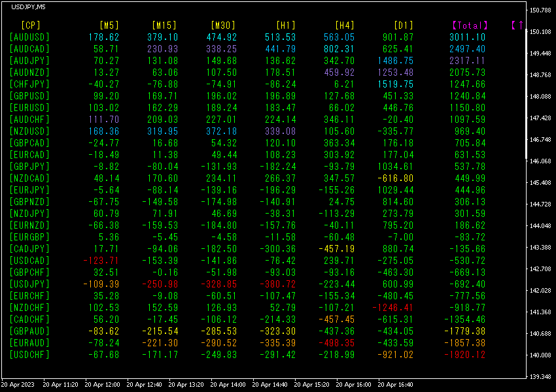Screen dimensions: 556x392
Task: Click the USDJPY,M5 chart title
Action: (28, 7)
